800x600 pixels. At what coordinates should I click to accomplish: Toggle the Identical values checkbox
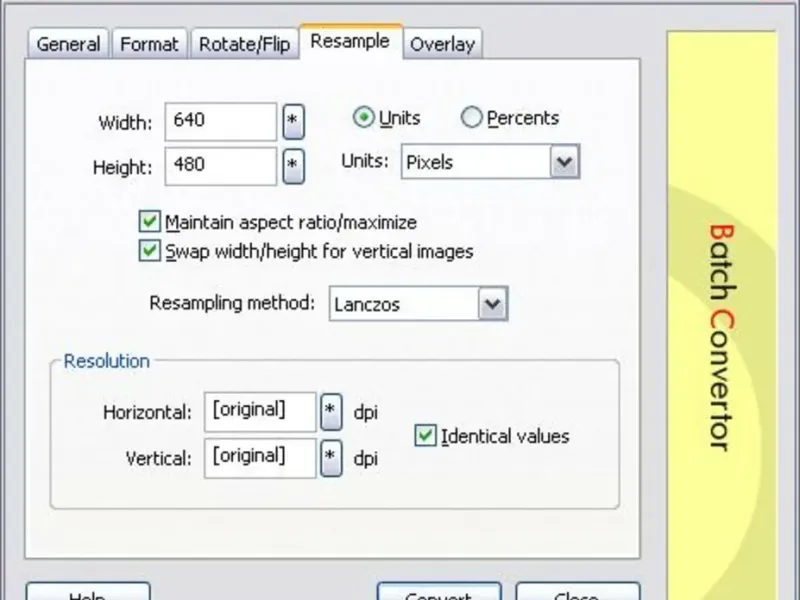pyautogui.click(x=426, y=436)
